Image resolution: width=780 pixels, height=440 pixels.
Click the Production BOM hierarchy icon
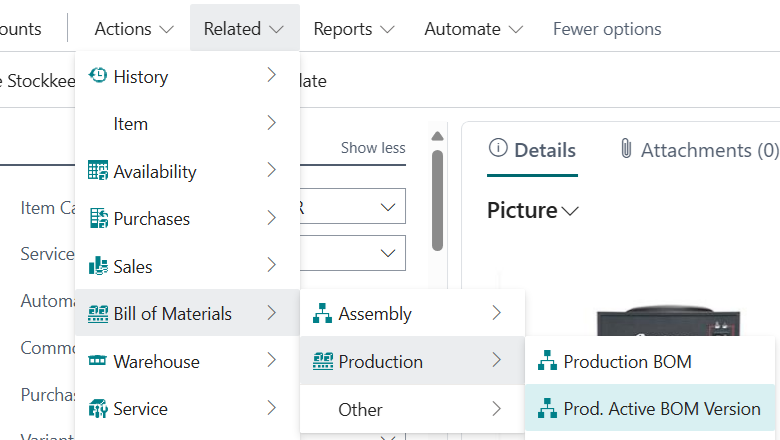click(547, 361)
